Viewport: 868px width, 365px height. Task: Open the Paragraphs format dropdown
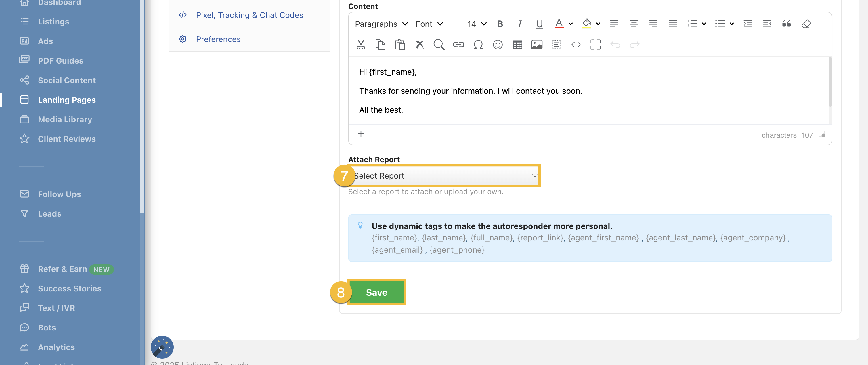[381, 24]
